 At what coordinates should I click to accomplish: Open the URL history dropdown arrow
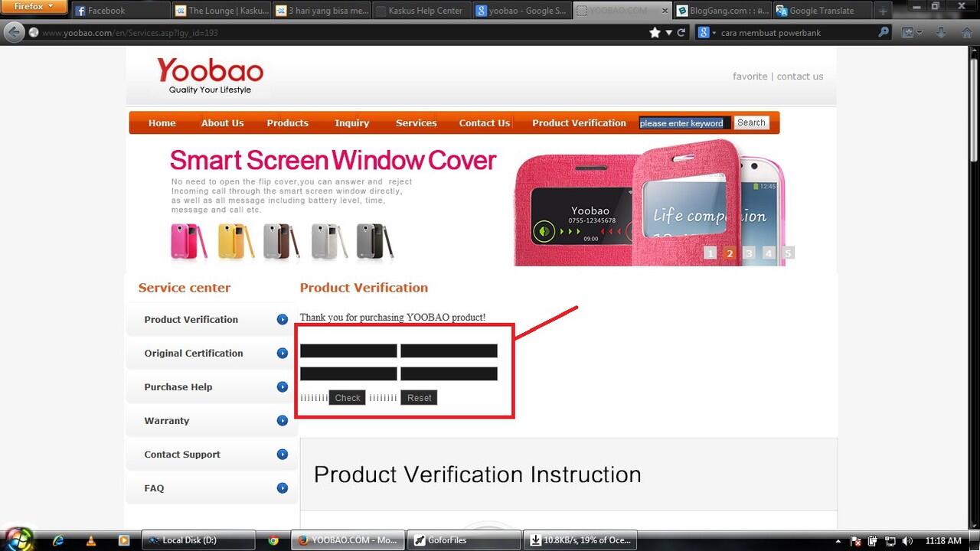[x=668, y=33]
